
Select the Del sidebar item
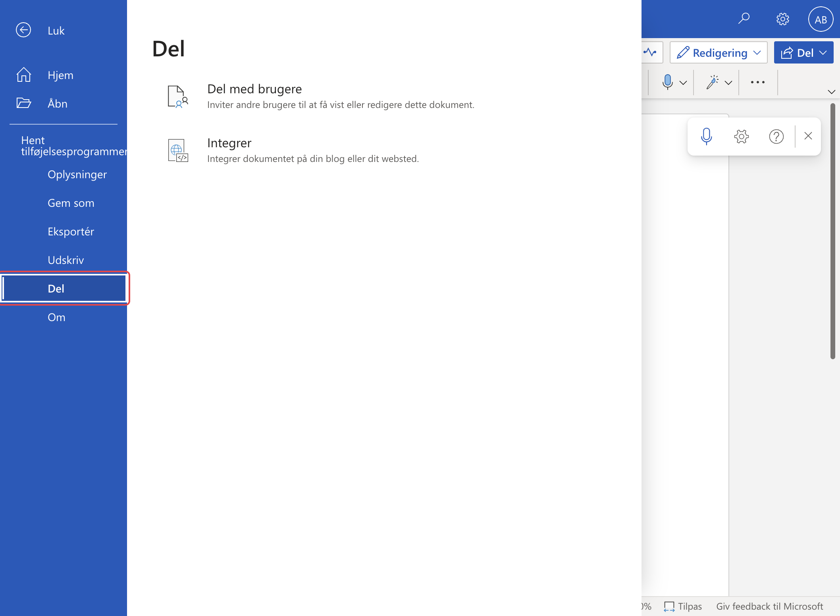pos(64,289)
